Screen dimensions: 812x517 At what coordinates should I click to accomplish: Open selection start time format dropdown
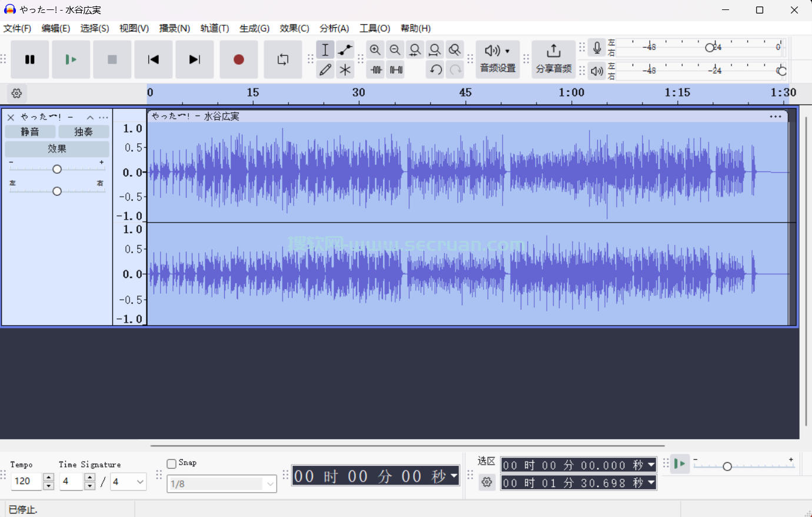[x=651, y=465]
